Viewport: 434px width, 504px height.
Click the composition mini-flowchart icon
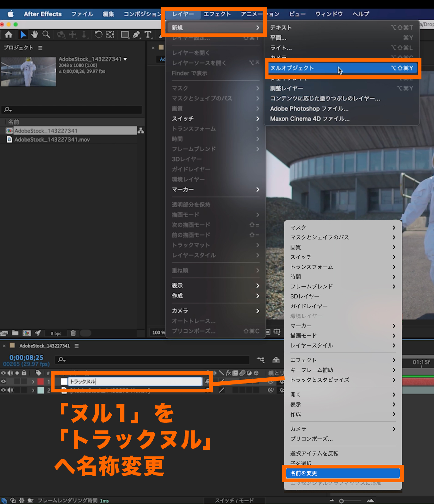pyautogui.click(x=261, y=360)
